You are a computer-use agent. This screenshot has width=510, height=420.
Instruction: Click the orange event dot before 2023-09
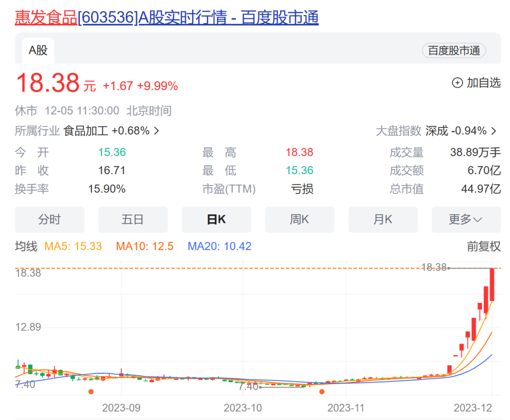click(91, 392)
